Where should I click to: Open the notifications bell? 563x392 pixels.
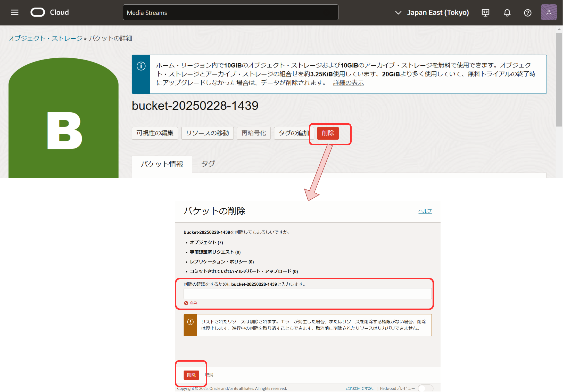coord(507,13)
